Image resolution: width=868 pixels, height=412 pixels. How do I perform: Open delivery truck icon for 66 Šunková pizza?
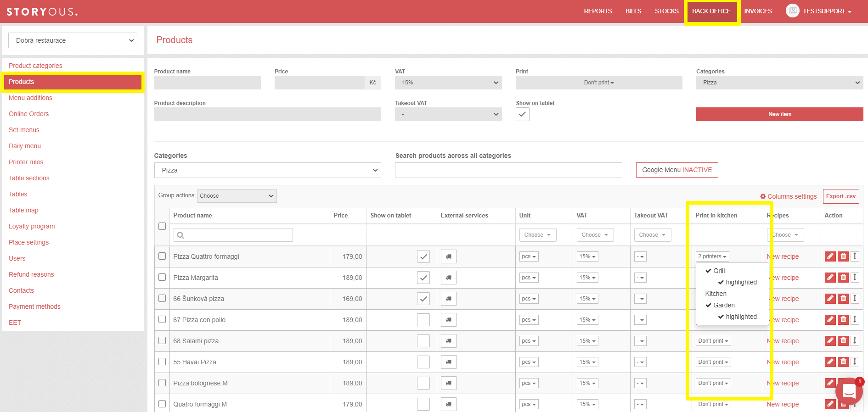click(x=449, y=299)
